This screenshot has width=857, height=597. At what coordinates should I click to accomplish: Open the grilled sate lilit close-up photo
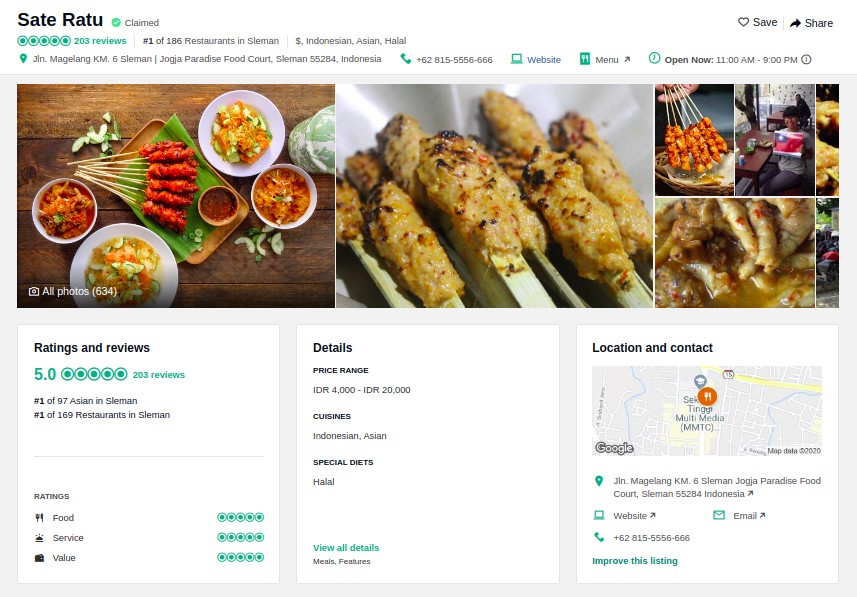[x=495, y=196]
